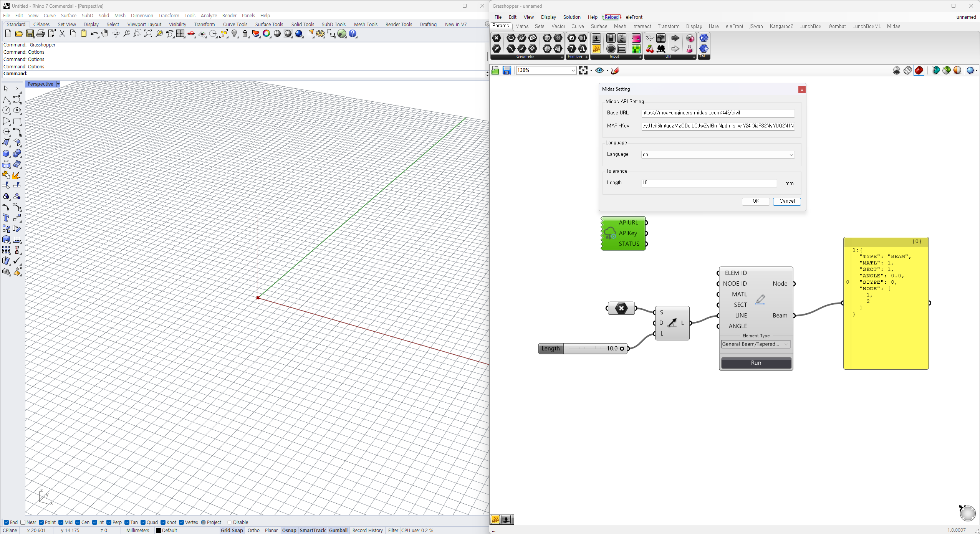
Task: Select the Brep box param icon
Action: click(x=547, y=38)
